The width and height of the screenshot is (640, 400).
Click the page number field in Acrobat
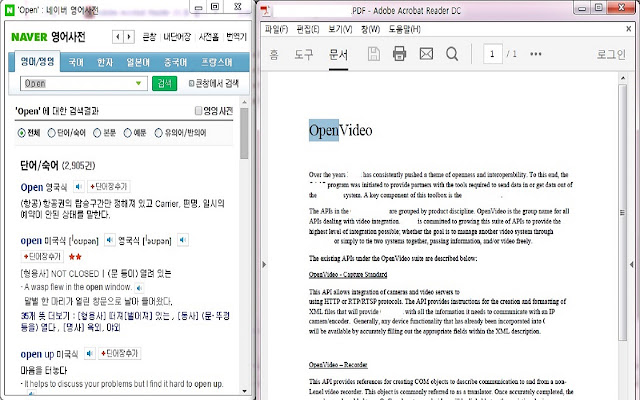click(x=493, y=54)
